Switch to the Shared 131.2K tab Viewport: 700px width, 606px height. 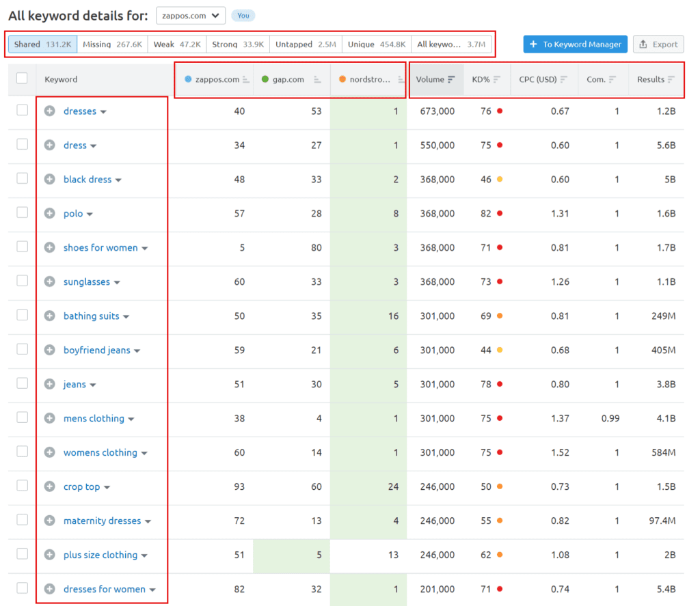click(43, 44)
